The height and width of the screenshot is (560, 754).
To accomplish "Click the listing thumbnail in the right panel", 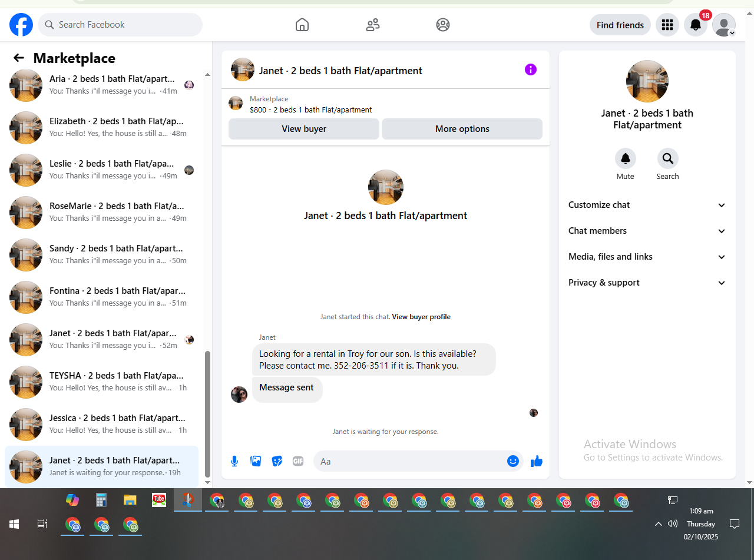I will pos(647,81).
